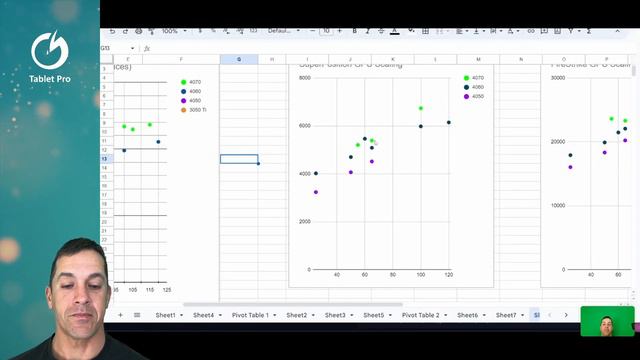Click 4050 legend entry in middle chart
640x360 pixels.
coord(473,97)
